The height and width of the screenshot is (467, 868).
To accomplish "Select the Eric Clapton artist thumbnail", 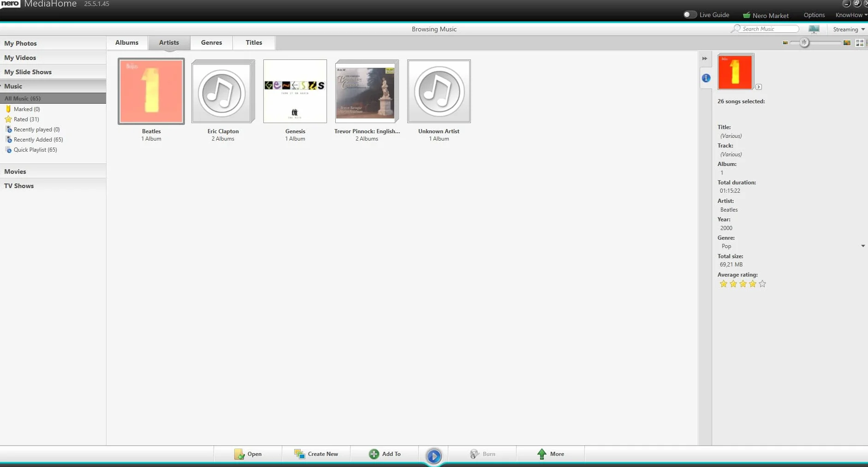I will 223,91.
